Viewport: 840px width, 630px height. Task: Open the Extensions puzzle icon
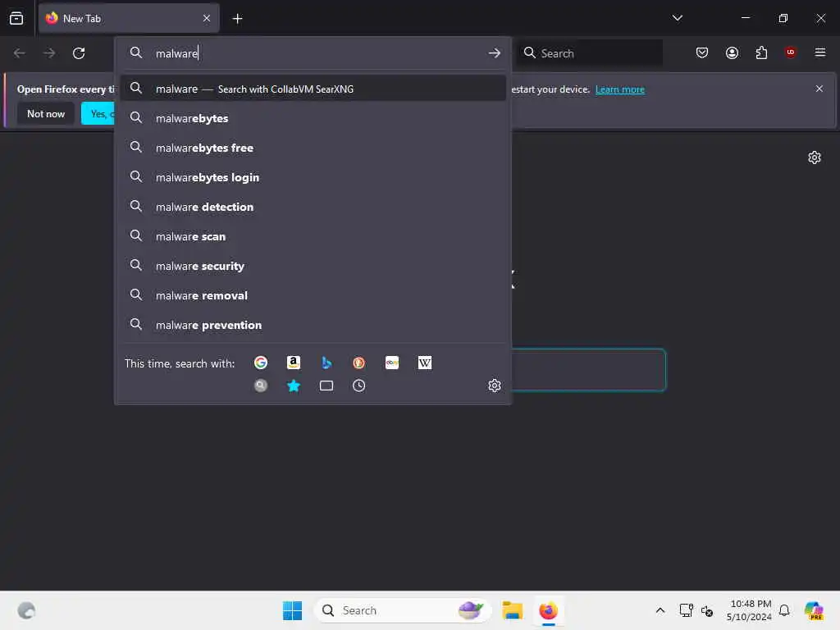pos(761,52)
